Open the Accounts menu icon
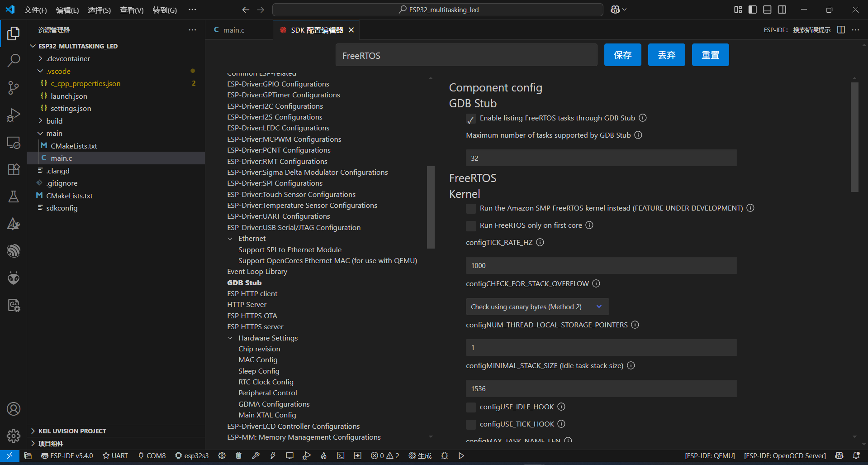Screen dimensions: 868x465 click(x=14, y=409)
